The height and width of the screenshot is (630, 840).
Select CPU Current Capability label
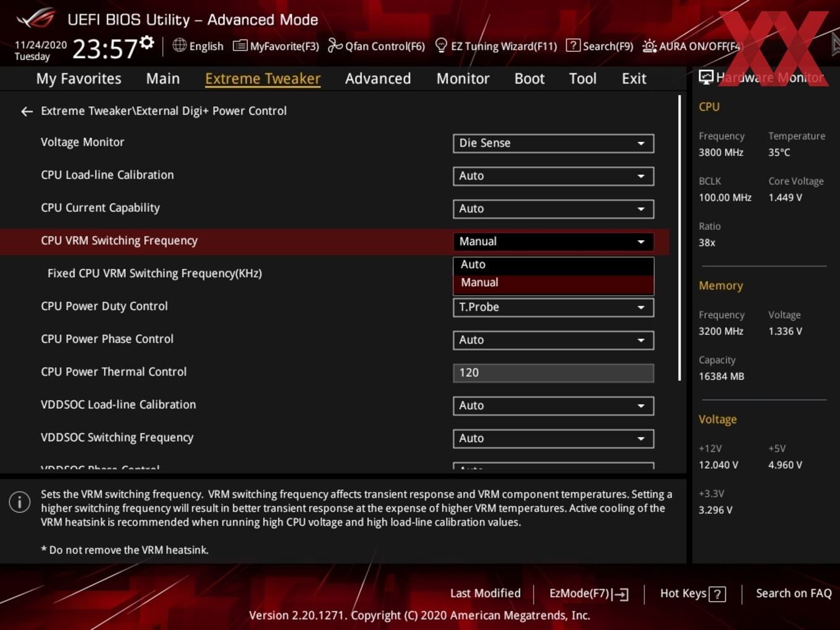(100, 208)
